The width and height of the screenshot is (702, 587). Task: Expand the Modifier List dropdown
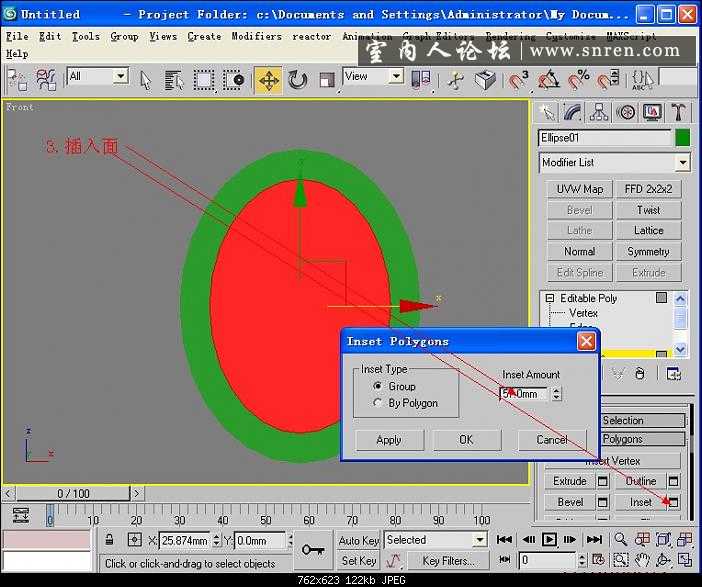pos(683,163)
